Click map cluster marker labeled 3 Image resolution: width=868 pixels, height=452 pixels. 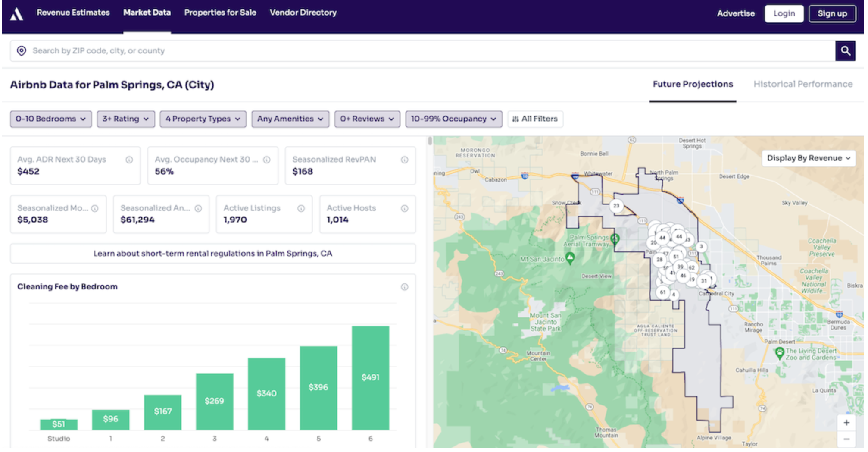click(701, 246)
